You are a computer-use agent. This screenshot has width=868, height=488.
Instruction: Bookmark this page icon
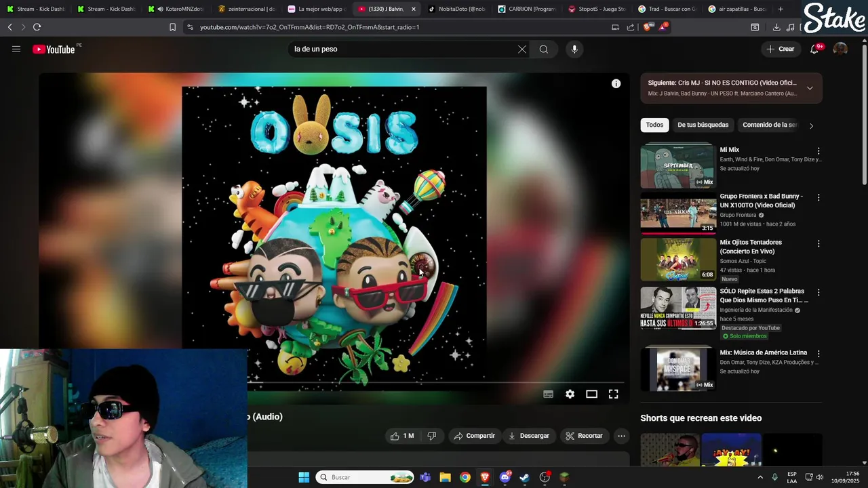pyautogui.click(x=172, y=27)
